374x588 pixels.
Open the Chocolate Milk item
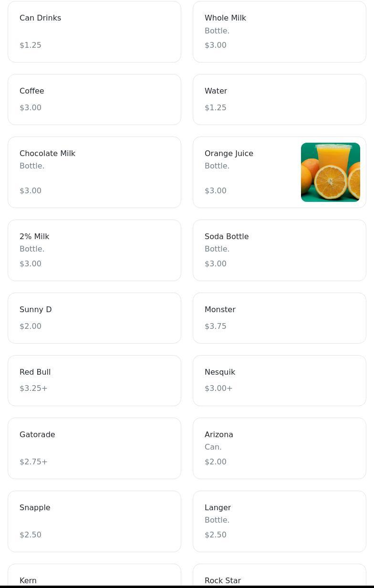94,172
